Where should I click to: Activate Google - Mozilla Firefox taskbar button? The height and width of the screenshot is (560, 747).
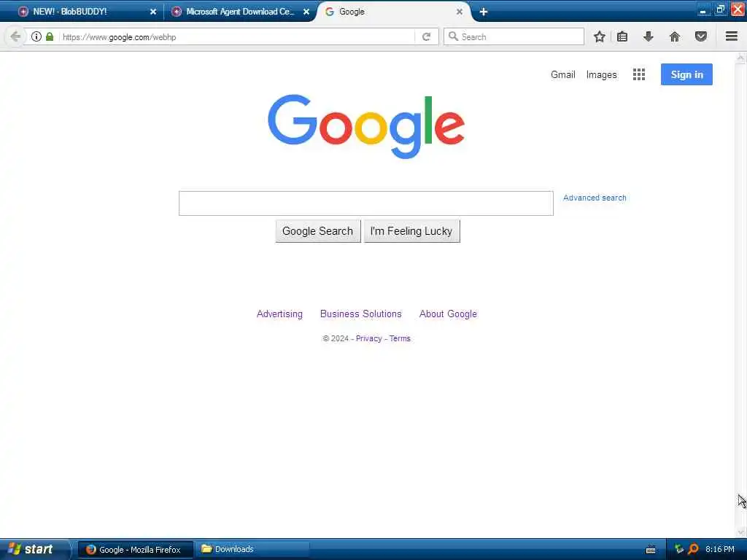pos(135,550)
